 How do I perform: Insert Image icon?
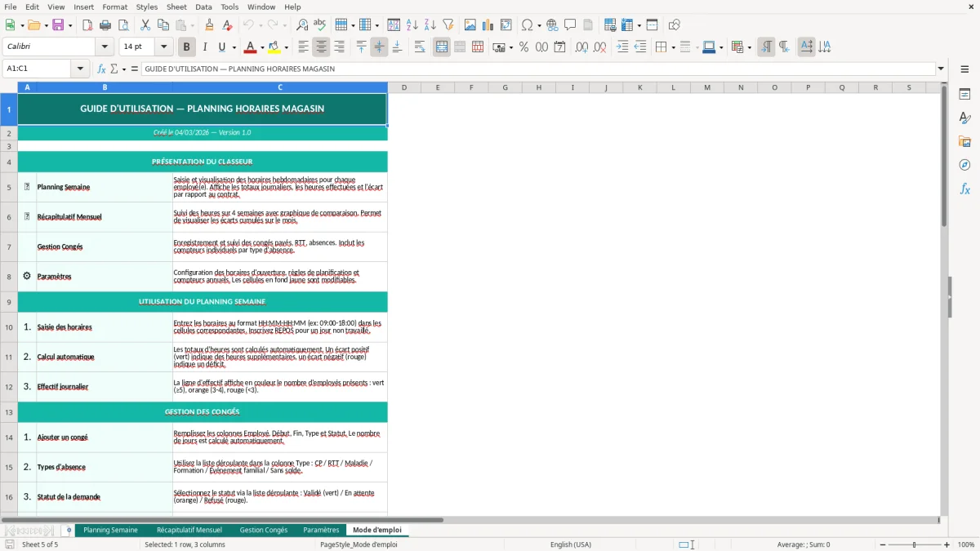tap(470, 25)
